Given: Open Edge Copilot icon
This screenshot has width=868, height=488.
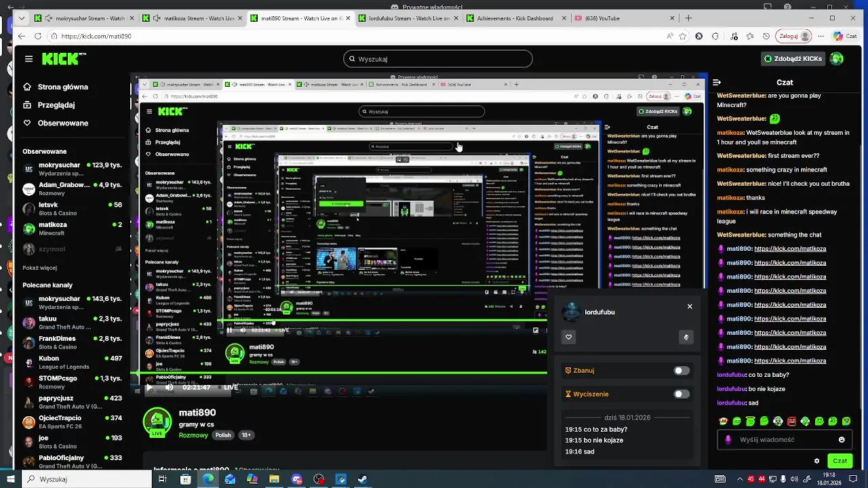Looking at the screenshot, I should click(x=838, y=36).
